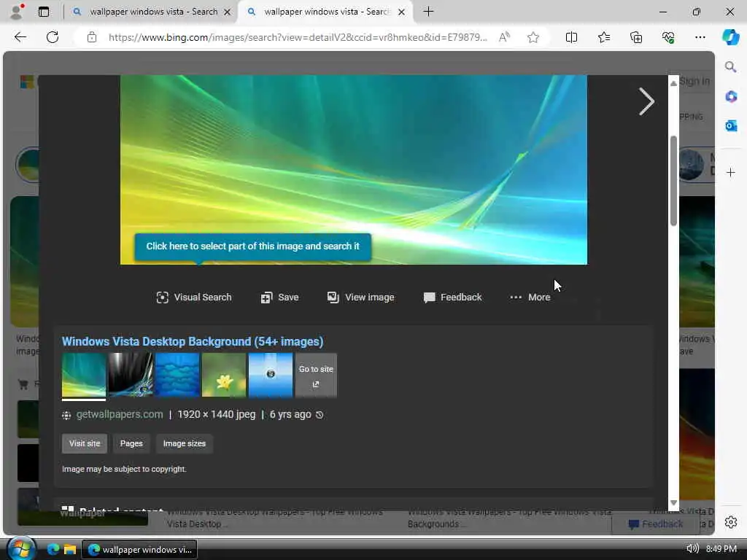Reload the page with the refresh icon
Screen dimensions: 747x560
[53, 37]
